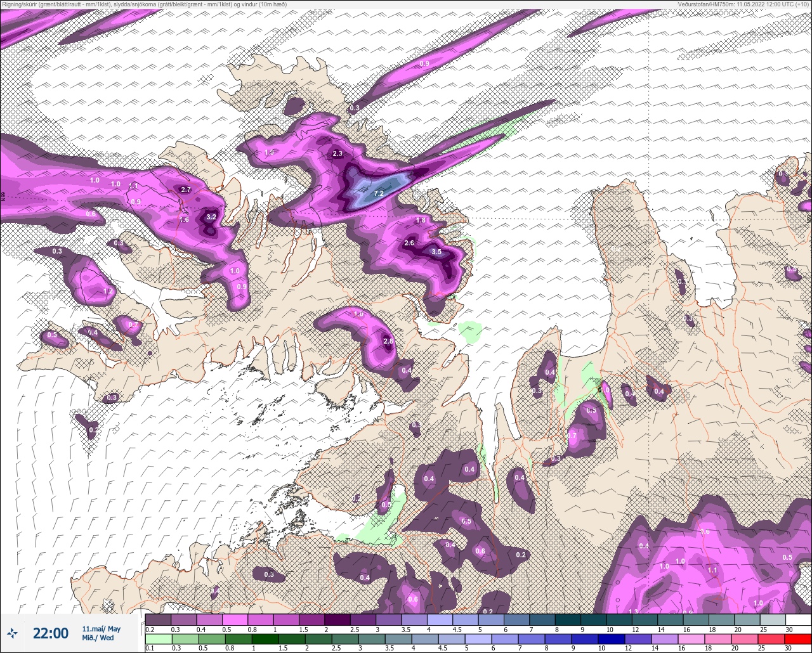Click the 1.5 label in the upper legend row

tap(304, 630)
